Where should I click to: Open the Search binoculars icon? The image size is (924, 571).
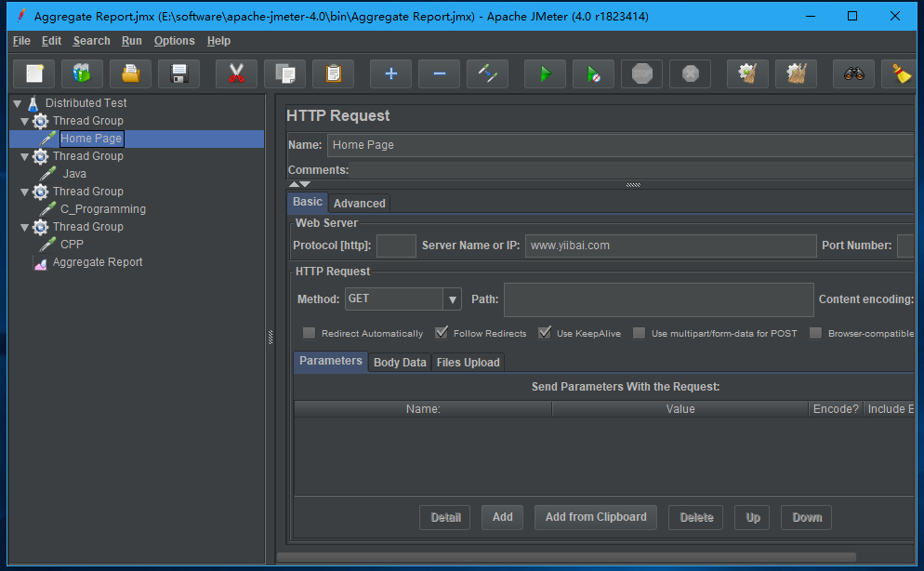(853, 73)
